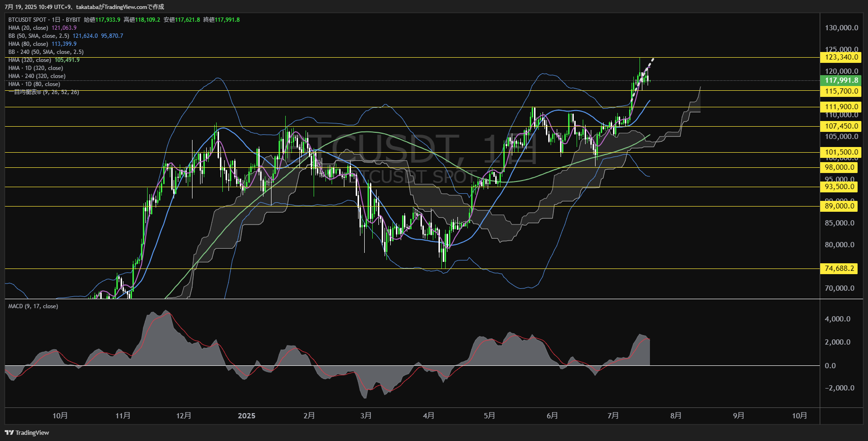868x441 pixels.
Task: Select the BTCUSDT SPOT · 1日 · BYBIT legend title
Action: [x=44, y=20]
